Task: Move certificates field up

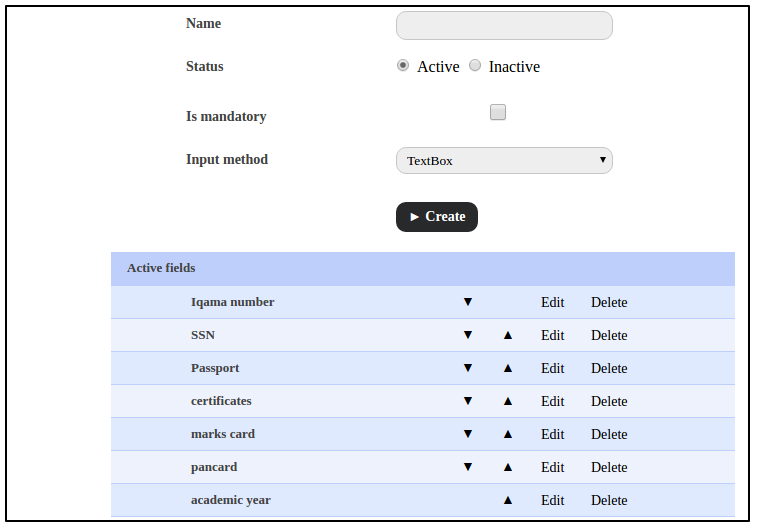Action: [x=508, y=401]
